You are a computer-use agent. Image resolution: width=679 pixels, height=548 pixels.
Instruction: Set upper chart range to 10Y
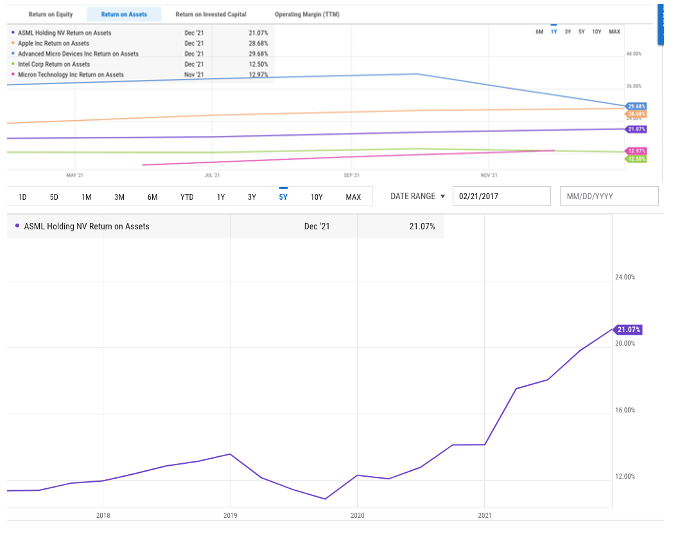tap(596, 32)
